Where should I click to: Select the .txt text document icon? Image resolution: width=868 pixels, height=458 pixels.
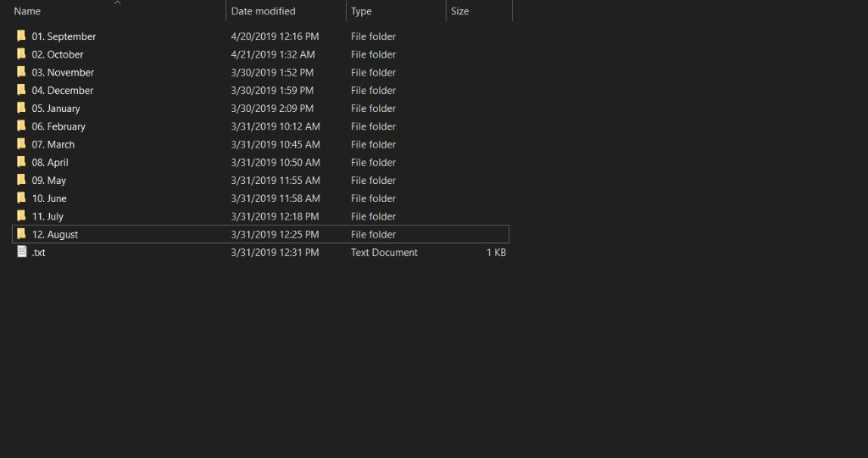pyautogui.click(x=21, y=252)
